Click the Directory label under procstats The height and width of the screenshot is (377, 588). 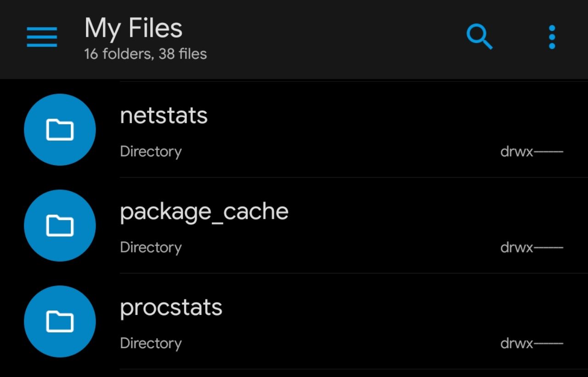pos(151,343)
